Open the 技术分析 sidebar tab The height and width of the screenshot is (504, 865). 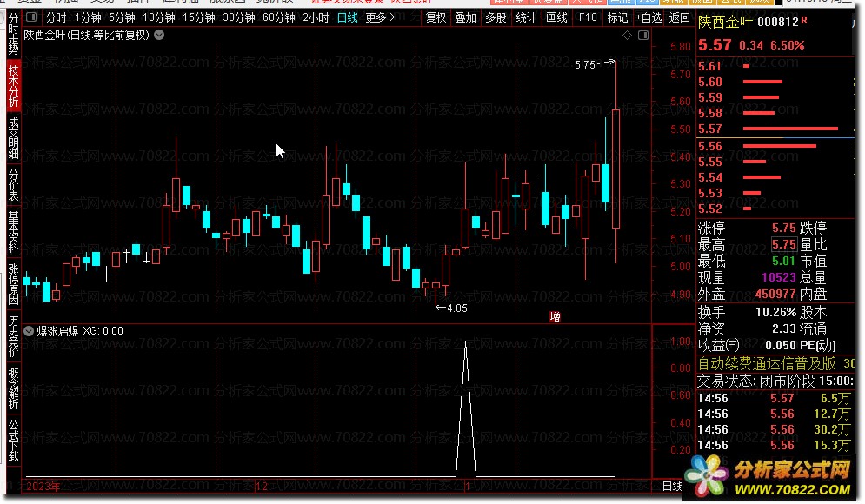point(13,85)
